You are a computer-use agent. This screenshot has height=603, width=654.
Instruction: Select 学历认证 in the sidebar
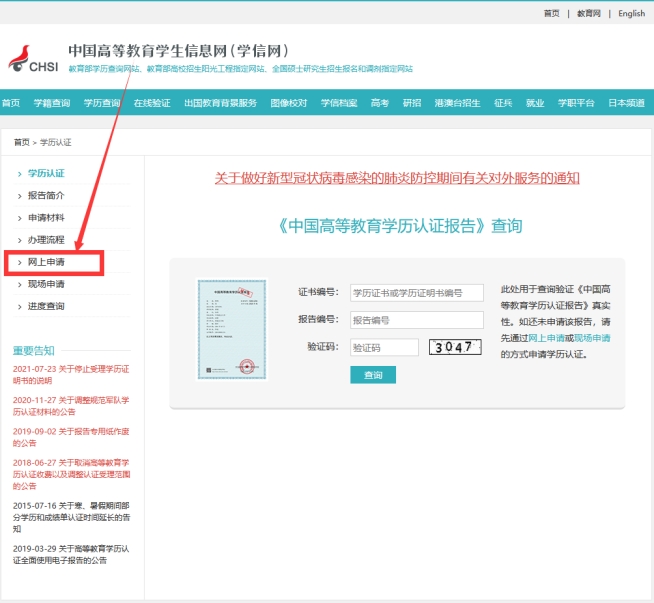pos(46,173)
